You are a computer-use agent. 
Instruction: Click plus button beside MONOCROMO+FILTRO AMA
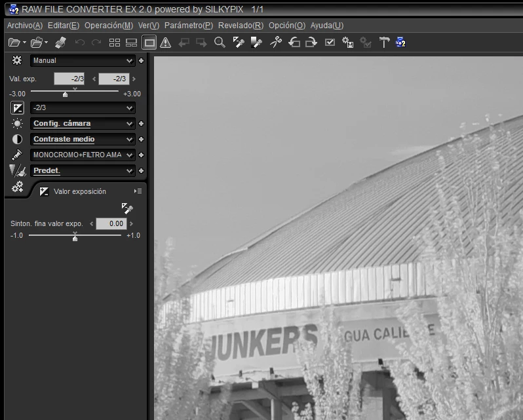click(141, 155)
